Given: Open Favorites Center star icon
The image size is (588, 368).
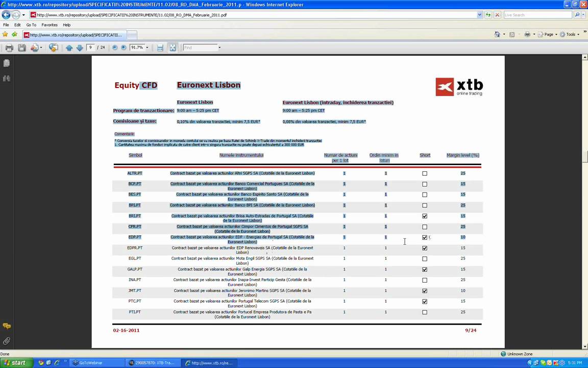Looking at the screenshot, I should 5,35.
